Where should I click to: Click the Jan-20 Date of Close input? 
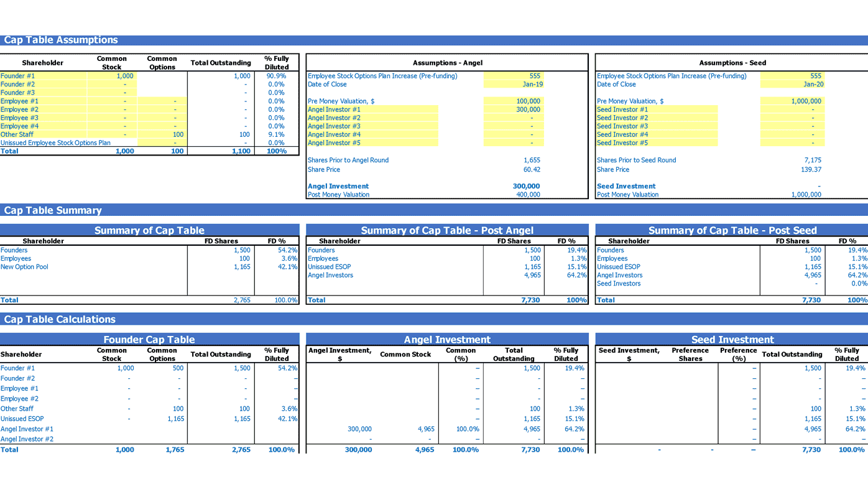792,84
